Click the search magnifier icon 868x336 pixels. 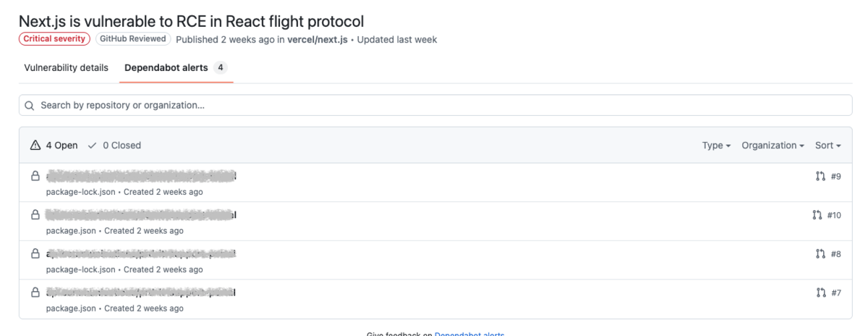[x=30, y=106]
